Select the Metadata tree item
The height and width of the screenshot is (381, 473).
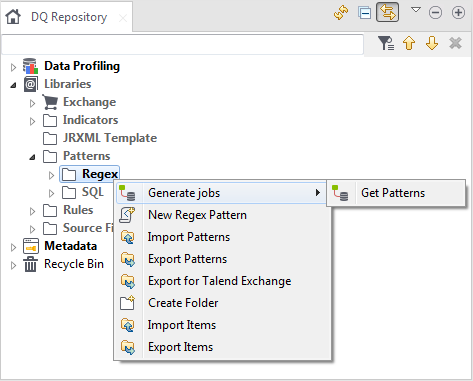click(x=71, y=246)
